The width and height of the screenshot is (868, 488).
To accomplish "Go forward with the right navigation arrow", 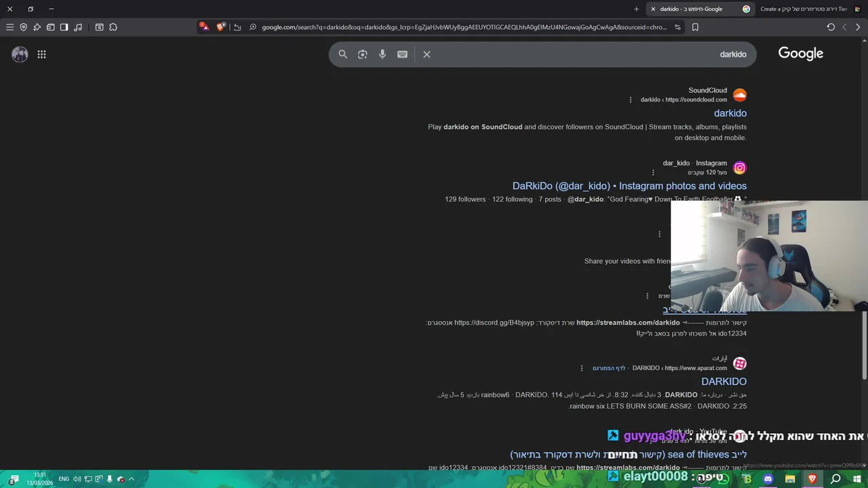I will pos(858,27).
